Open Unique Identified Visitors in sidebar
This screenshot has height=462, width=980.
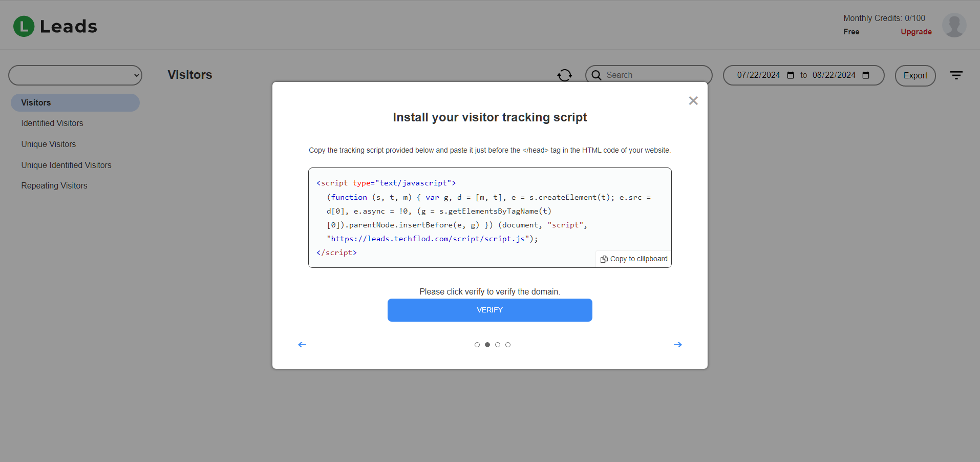pos(66,165)
